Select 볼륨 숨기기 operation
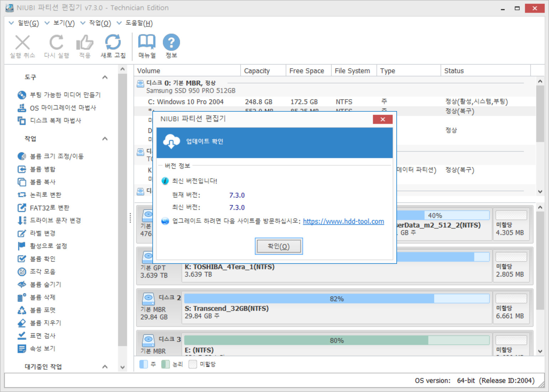The image size is (549, 392). 39,284
